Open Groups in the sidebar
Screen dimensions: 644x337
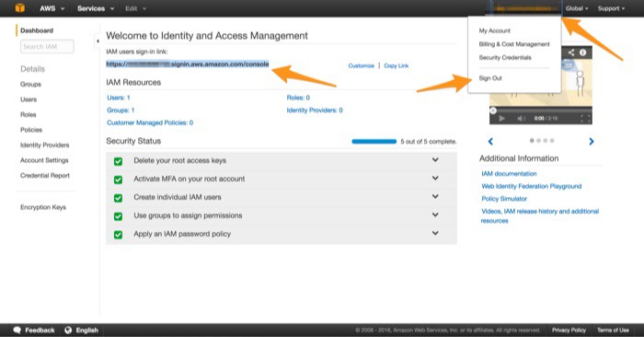(x=30, y=85)
